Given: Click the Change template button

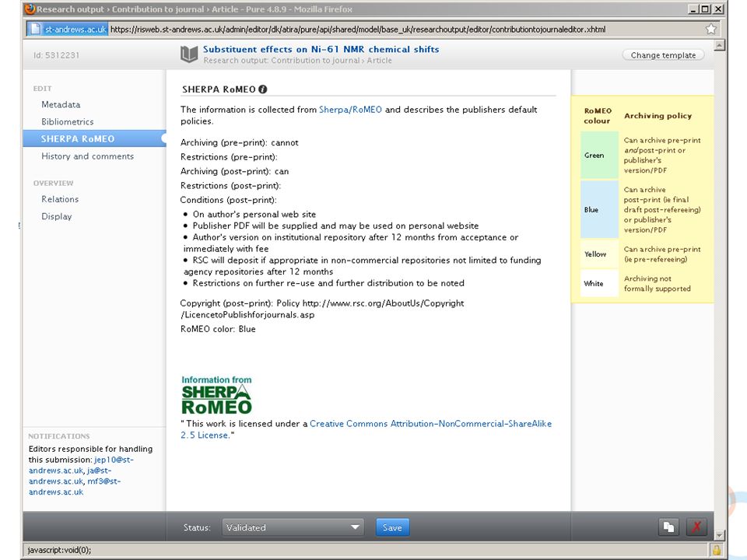Looking at the screenshot, I should pos(663,55).
